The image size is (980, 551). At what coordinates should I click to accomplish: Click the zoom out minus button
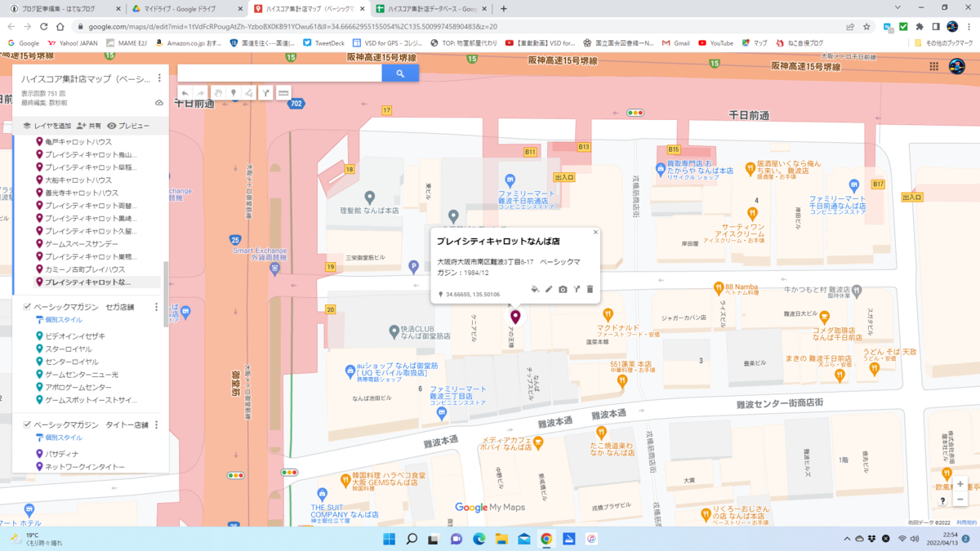tap(960, 499)
